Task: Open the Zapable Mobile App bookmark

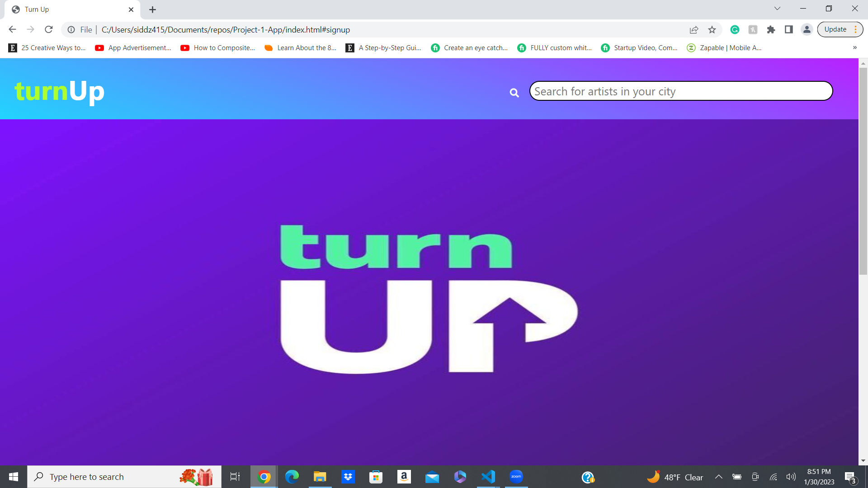Action: (x=724, y=48)
